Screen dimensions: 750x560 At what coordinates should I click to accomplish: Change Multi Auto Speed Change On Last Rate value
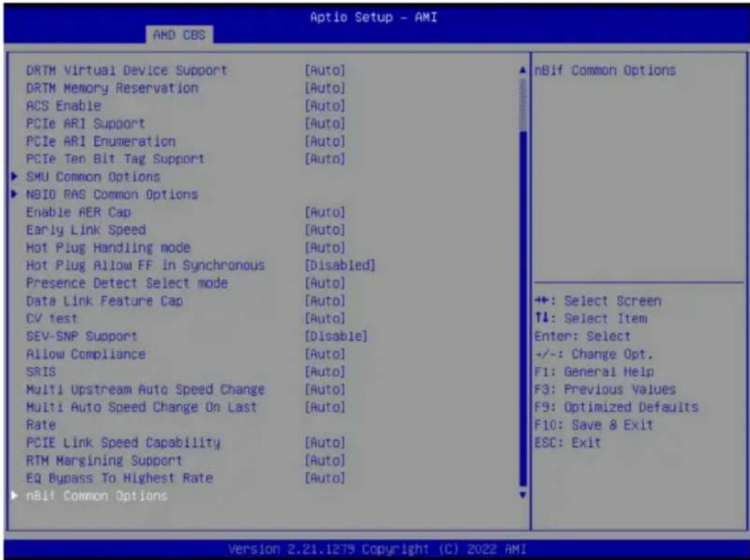pyautogui.click(x=324, y=407)
